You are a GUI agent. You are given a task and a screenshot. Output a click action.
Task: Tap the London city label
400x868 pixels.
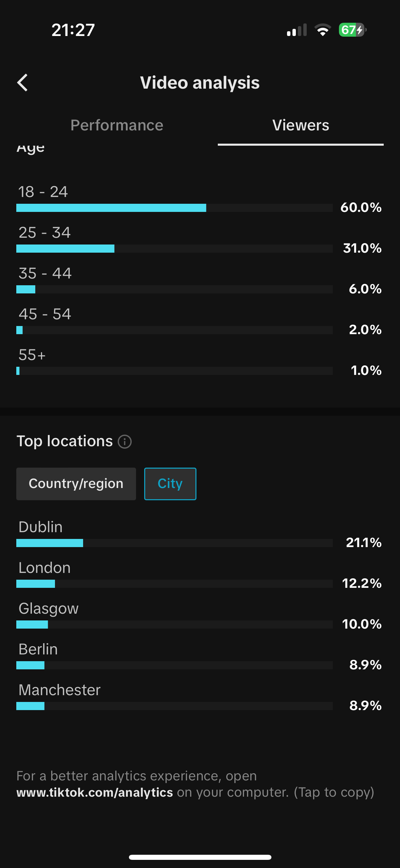click(x=44, y=568)
